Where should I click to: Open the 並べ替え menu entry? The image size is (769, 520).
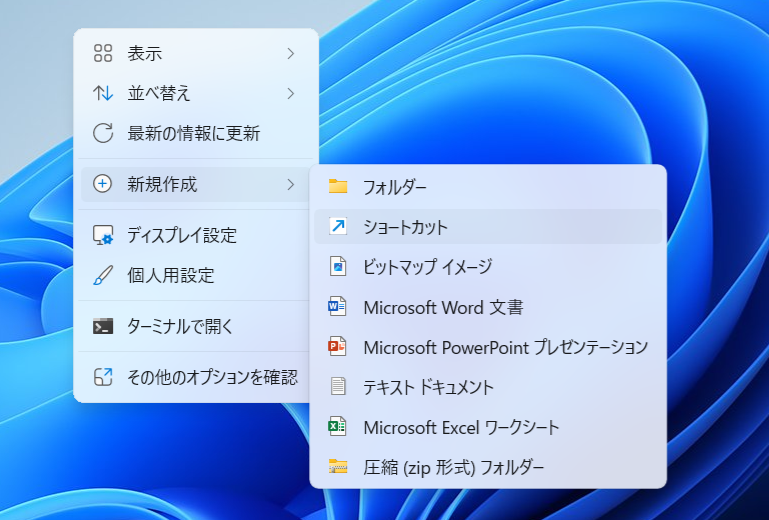[196, 93]
